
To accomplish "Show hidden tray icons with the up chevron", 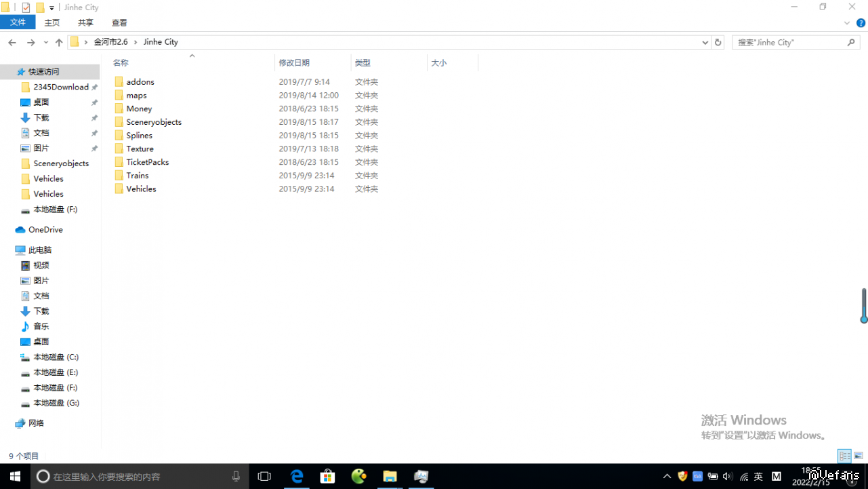I will pyautogui.click(x=667, y=477).
